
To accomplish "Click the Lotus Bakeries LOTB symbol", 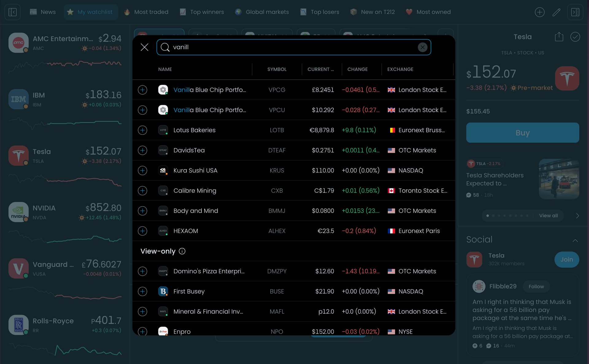I will 277,130.
